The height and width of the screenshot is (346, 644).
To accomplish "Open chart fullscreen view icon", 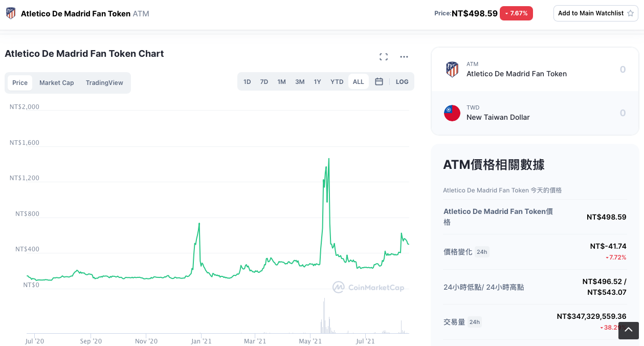I will point(383,57).
